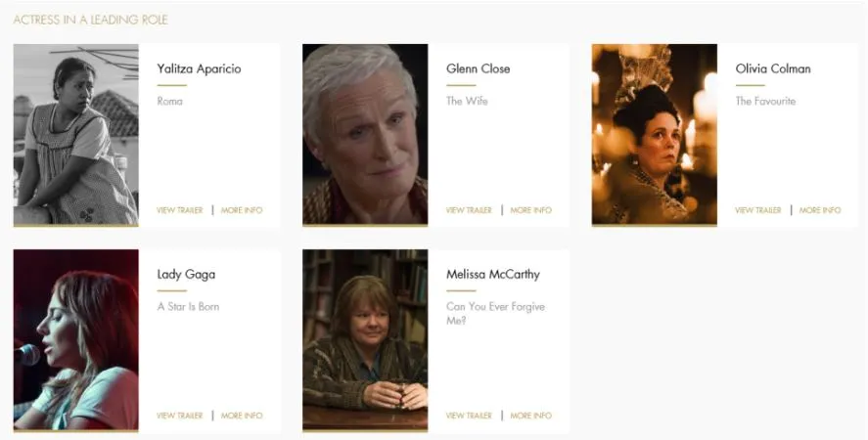Open Yalitza Aparicio's Roma photo thumbnail
Screen dimensions: 868x440
tap(75, 135)
